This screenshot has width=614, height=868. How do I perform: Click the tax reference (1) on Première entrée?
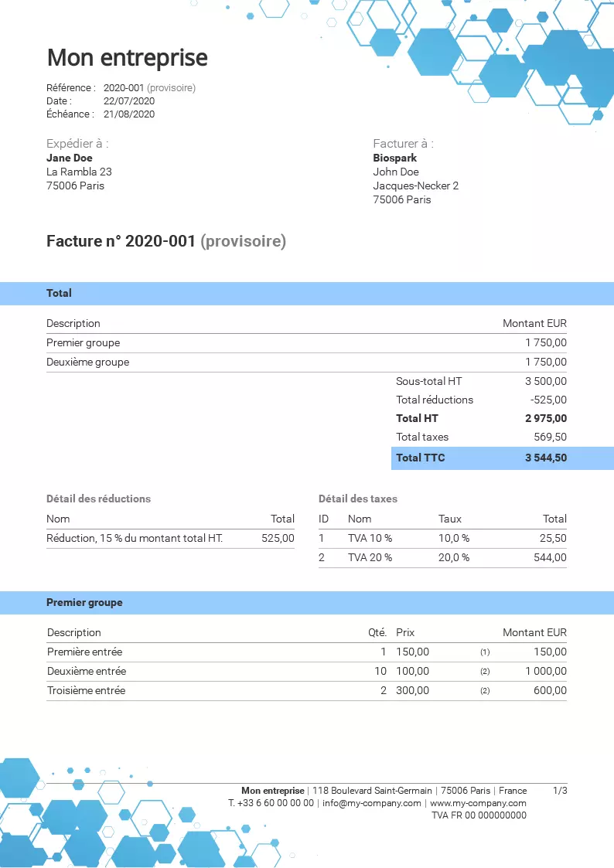click(x=485, y=652)
